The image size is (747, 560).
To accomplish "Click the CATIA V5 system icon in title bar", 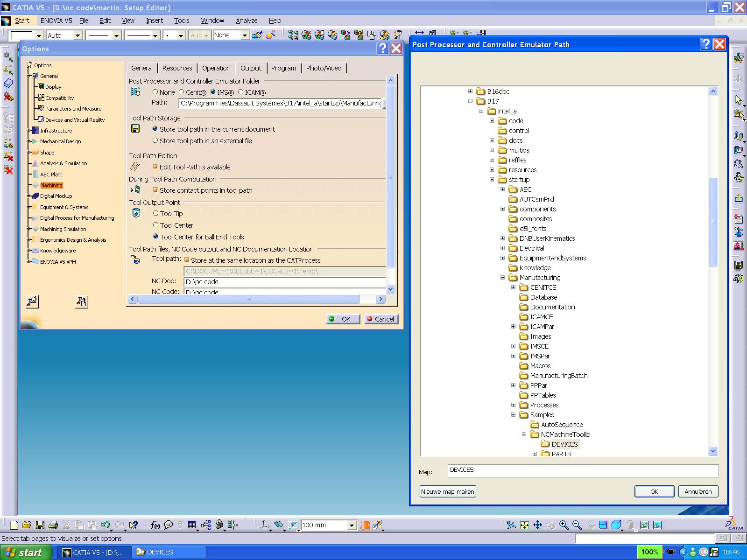I will tap(6, 7).
